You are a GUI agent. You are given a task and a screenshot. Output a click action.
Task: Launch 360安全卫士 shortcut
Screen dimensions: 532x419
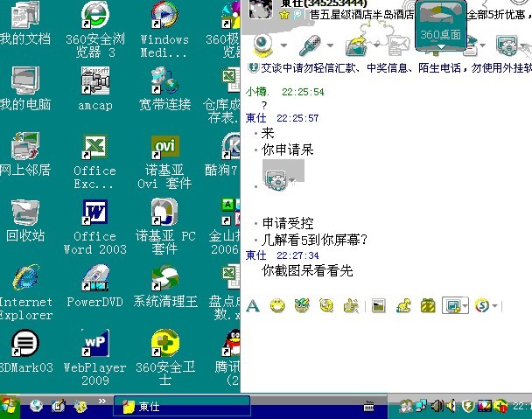(x=165, y=357)
